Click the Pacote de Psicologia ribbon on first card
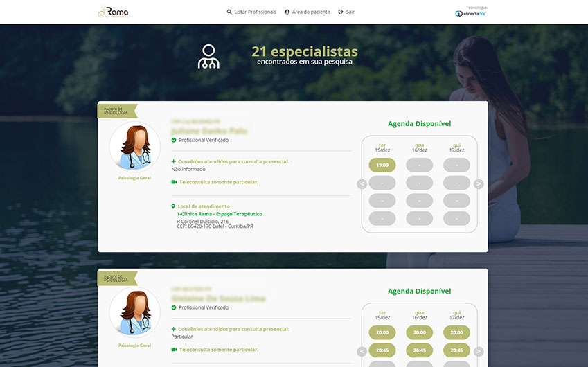Screen dimensions: 588x367 tap(117, 111)
